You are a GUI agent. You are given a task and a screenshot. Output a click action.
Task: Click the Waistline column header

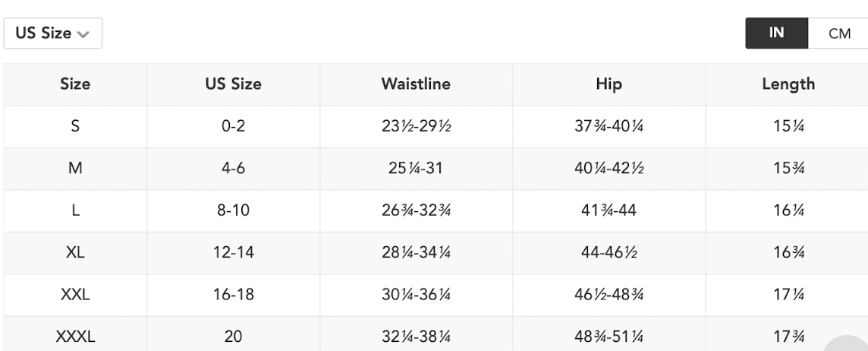pyautogui.click(x=416, y=84)
